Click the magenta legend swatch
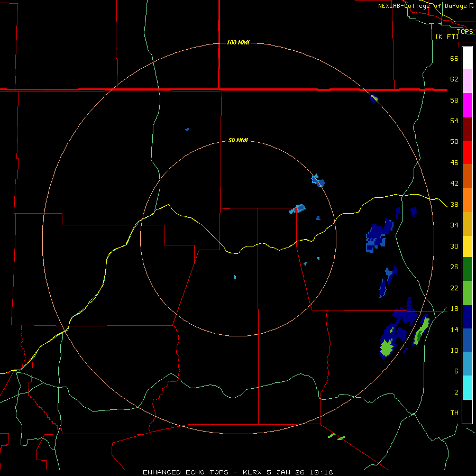 pos(467,105)
